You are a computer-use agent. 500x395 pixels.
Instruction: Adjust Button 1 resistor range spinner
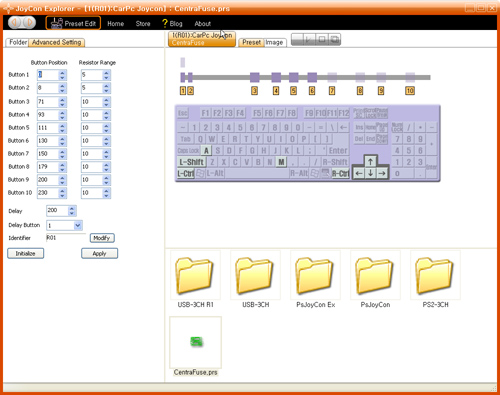tap(106, 75)
